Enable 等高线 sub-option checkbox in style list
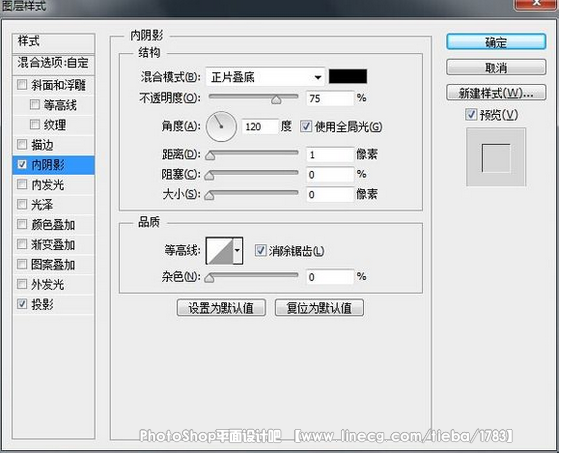This screenshot has width=563, height=453. pyautogui.click(x=35, y=104)
